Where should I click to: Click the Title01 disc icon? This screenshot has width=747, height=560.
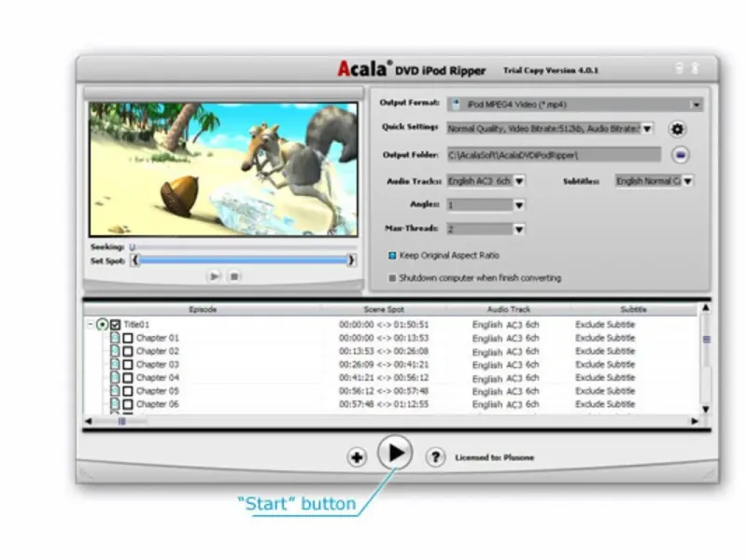(102, 325)
